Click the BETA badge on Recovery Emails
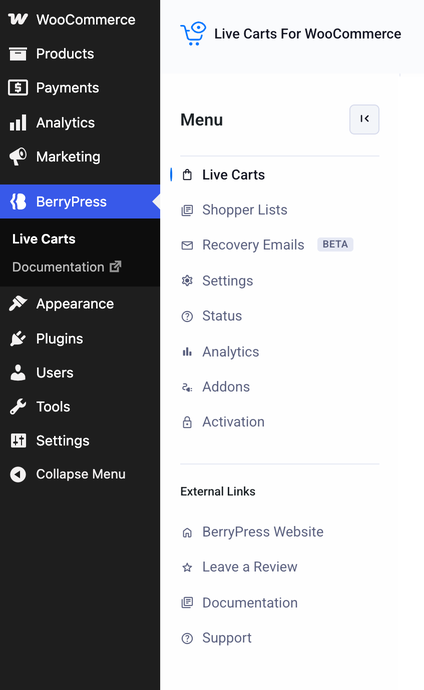 (335, 244)
